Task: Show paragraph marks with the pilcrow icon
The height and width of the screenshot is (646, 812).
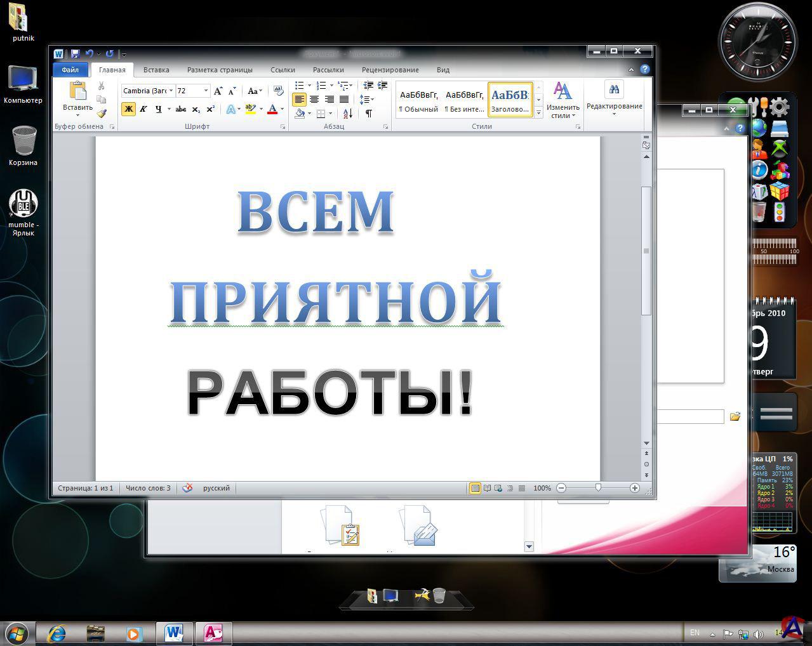Action: coord(368,114)
